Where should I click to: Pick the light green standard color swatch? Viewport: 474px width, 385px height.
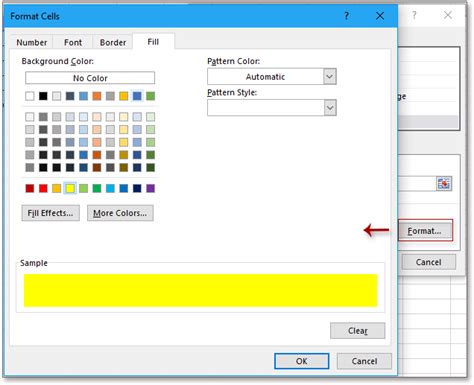coord(83,188)
